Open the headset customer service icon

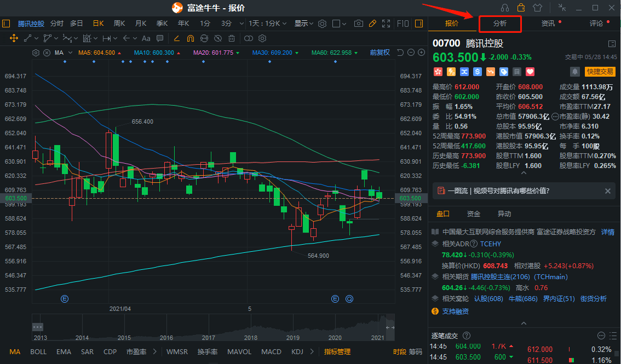[x=505, y=8]
